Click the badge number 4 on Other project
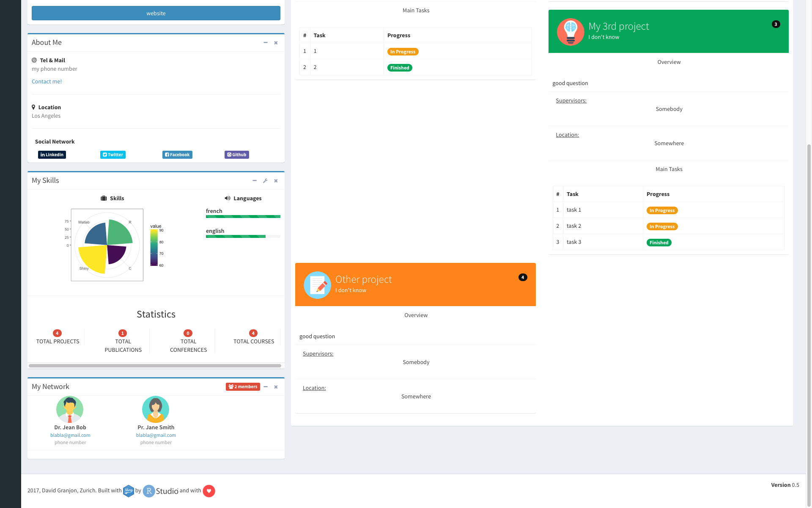The image size is (812, 508). click(x=523, y=277)
